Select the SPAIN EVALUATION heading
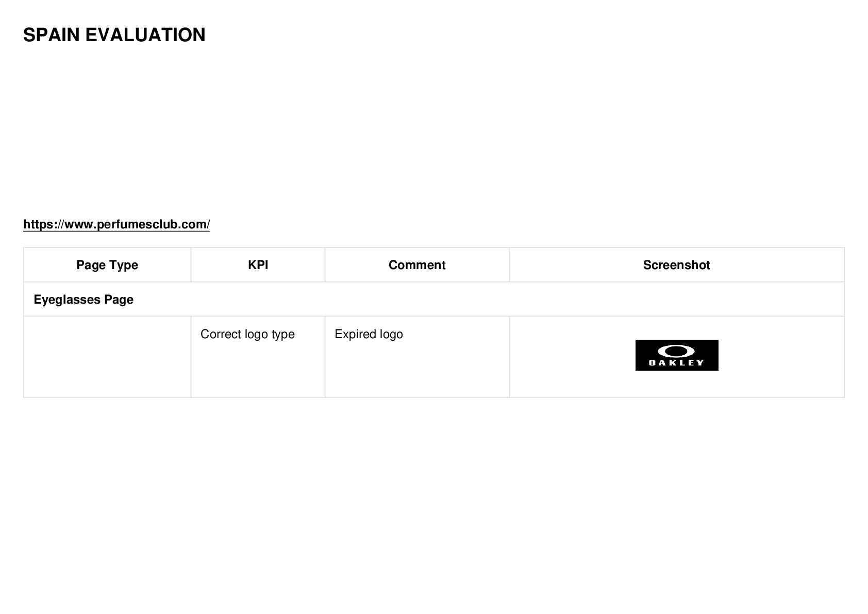The width and height of the screenshot is (868, 614). tap(114, 35)
